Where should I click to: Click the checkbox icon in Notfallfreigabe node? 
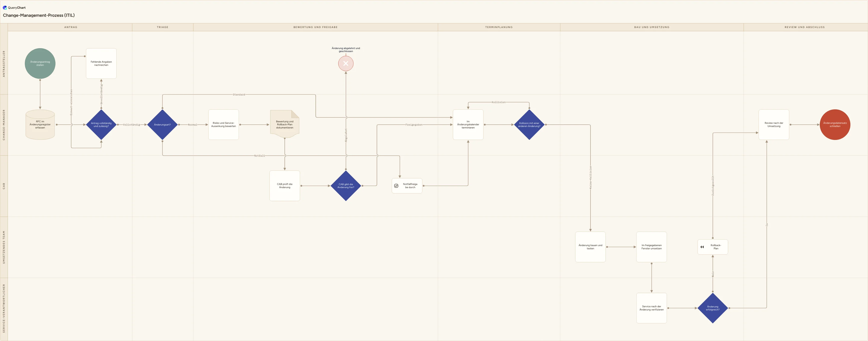coord(396,186)
